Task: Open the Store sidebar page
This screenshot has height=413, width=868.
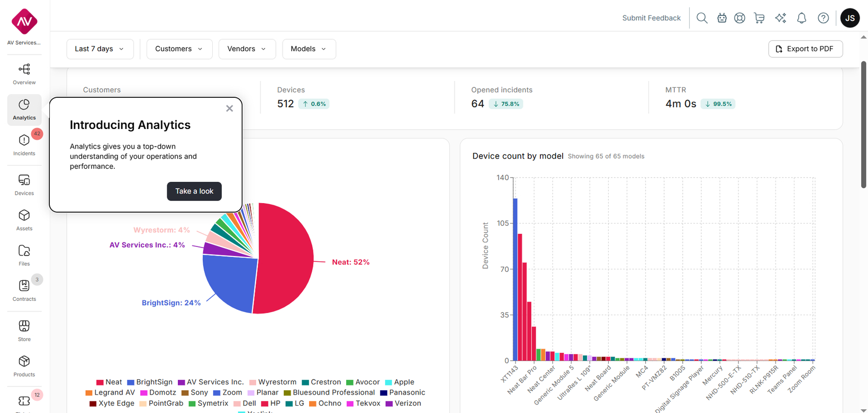Action: [24, 331]
